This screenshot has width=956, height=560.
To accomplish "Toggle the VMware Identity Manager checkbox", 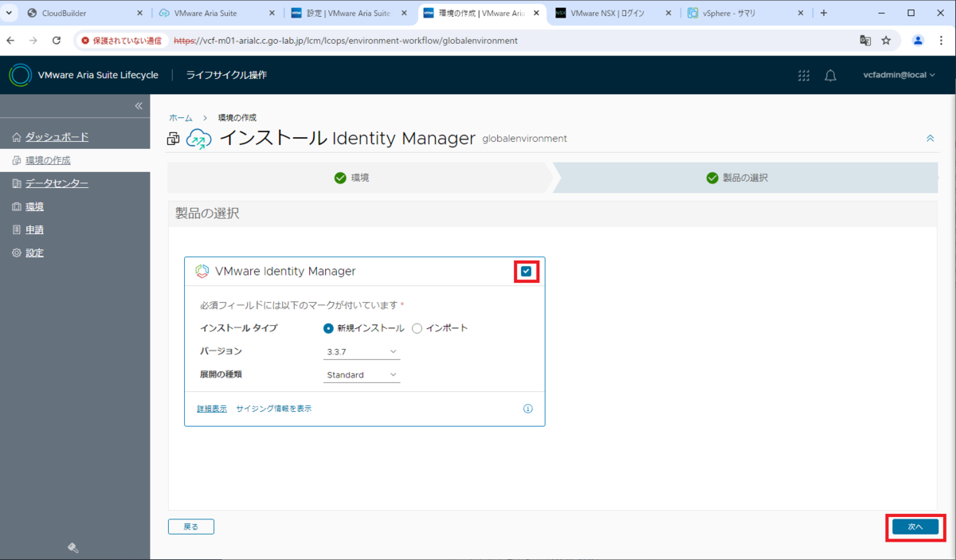I will (x=526, y=271).
